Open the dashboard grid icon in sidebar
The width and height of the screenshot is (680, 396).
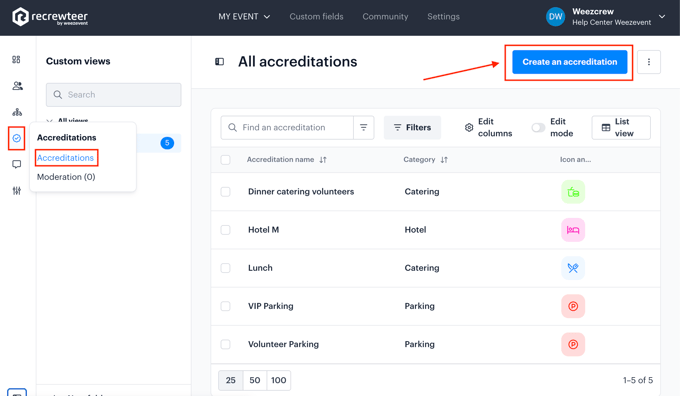(16, 59)
